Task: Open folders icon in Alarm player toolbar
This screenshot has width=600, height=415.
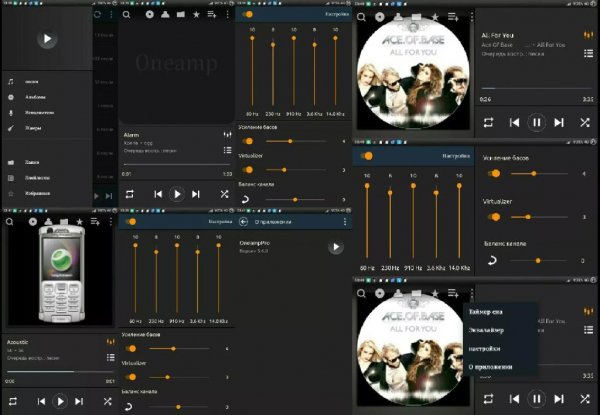Action: (181, 15)
